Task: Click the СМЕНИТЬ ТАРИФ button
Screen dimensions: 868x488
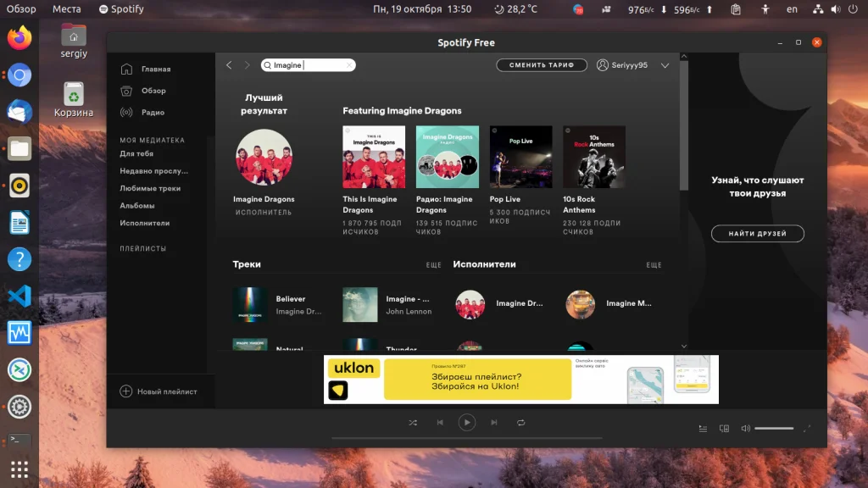Action: click(542, 65)
